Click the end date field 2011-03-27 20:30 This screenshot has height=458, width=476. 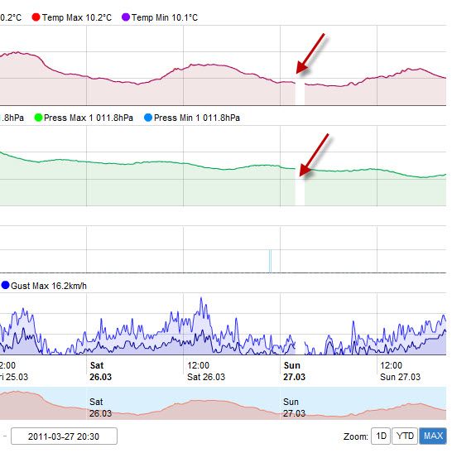64,436
